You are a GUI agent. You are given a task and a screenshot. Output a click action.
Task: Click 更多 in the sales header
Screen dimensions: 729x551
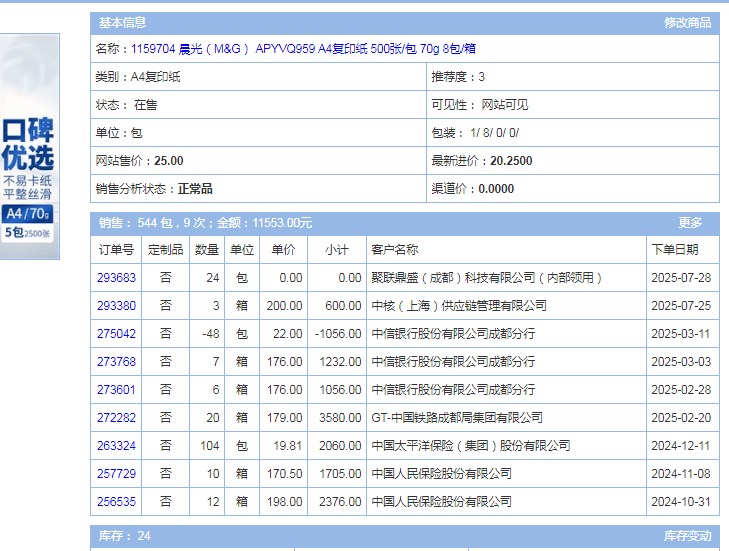(689, 223)
